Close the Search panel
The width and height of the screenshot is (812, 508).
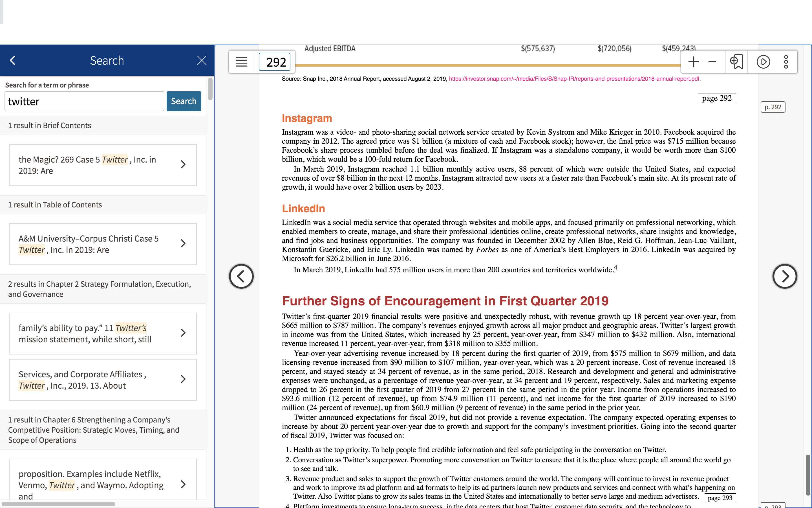[202, 60]
